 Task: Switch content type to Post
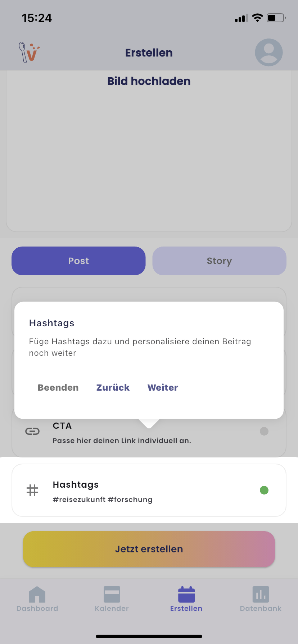tap(78, 261)
